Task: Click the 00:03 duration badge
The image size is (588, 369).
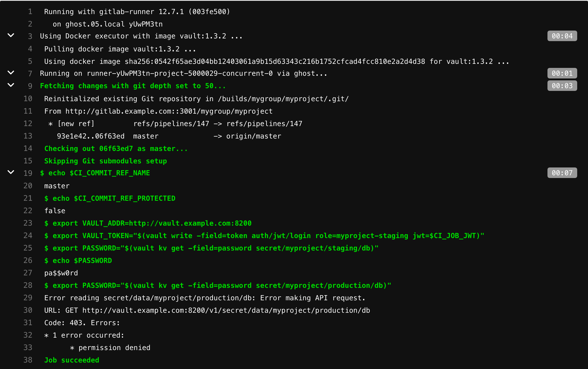Action: [562, 85]
